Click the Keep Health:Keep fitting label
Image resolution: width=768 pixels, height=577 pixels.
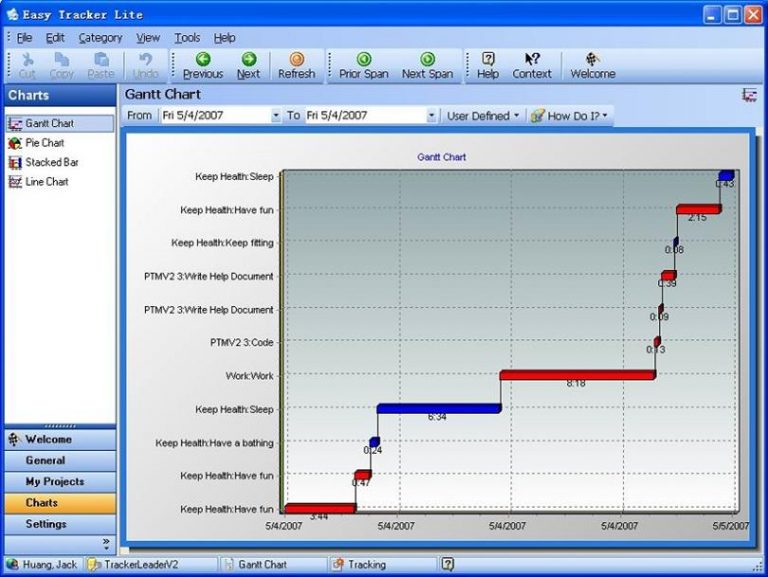tap(222, 242)
